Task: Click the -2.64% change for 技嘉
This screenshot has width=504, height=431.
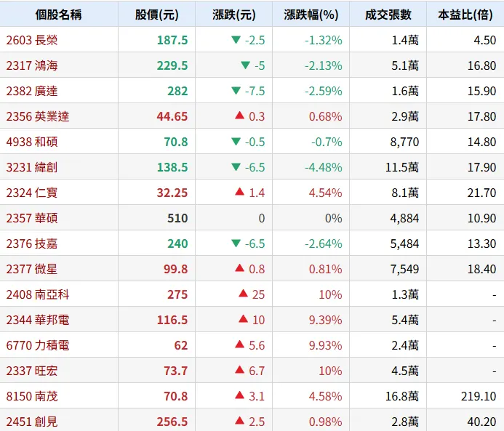Action: coord(324,243)
